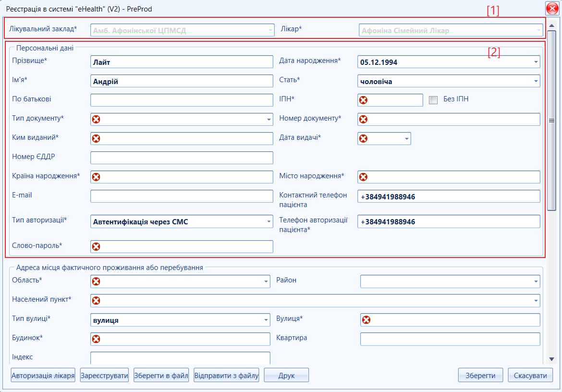This screenshot has width=562, height=392.
Task: Close the eHealth registration window
Action: tap(552, 8)
